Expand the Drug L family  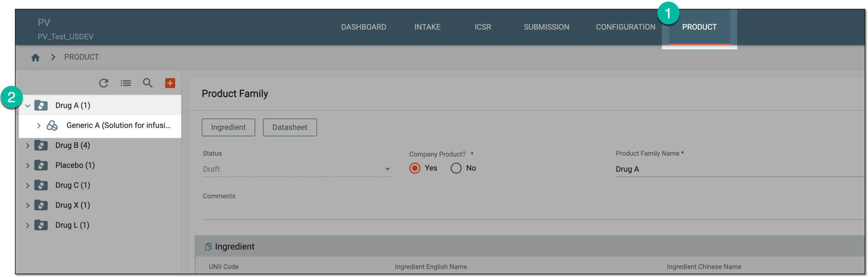click(28, 225)
